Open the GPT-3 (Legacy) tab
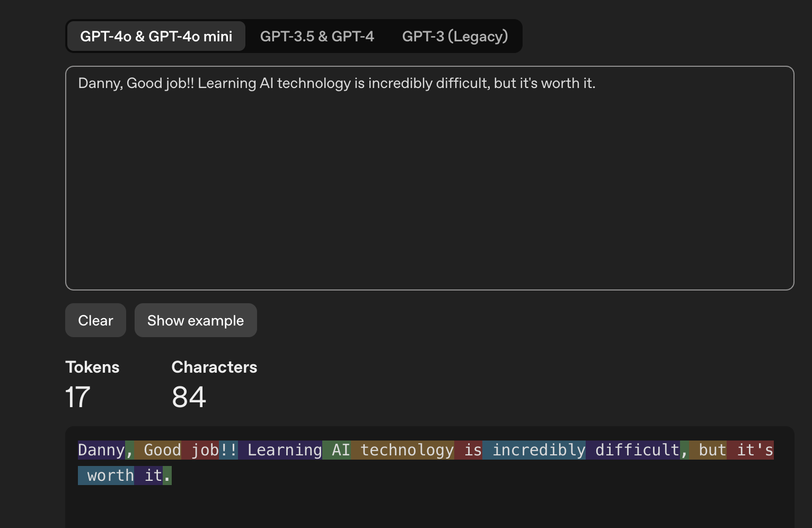Image resolution: width=812 pixels, height=528 pixels. tap(455, 36)
